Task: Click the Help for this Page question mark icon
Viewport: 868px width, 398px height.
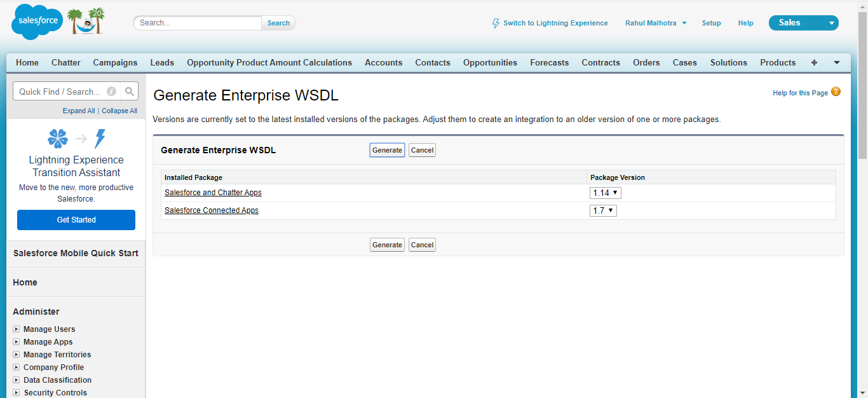Action: [836, 92]
